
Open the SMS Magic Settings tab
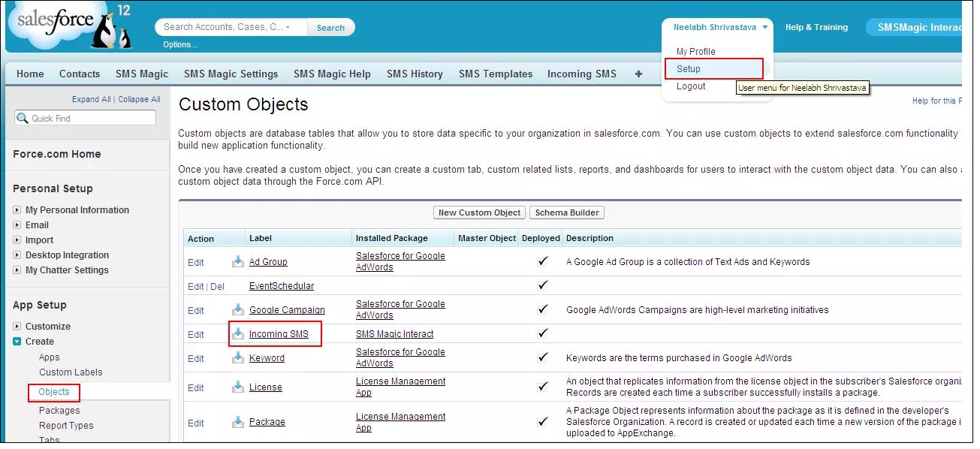(231, 74)
